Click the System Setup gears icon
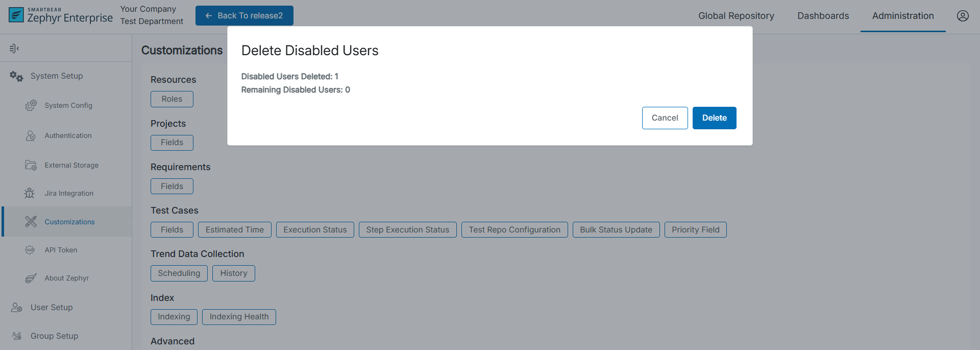Viewport: 980px width, 350px height. tap(16, 77)
